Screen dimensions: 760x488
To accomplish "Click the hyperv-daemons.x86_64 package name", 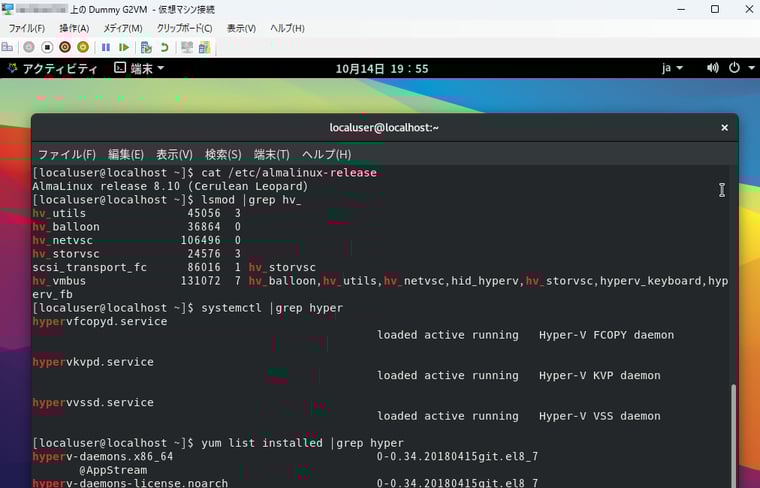I will [x=103, y=457].
